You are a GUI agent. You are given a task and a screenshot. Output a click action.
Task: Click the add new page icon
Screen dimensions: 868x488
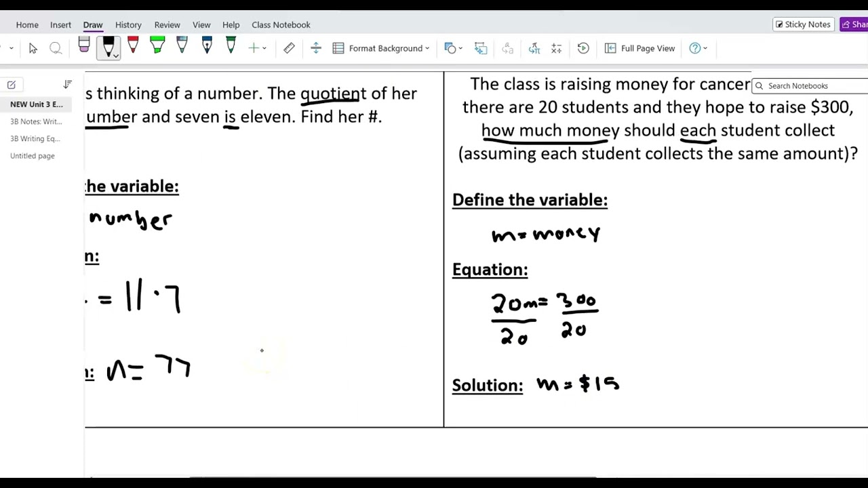(x=12, y=85)
